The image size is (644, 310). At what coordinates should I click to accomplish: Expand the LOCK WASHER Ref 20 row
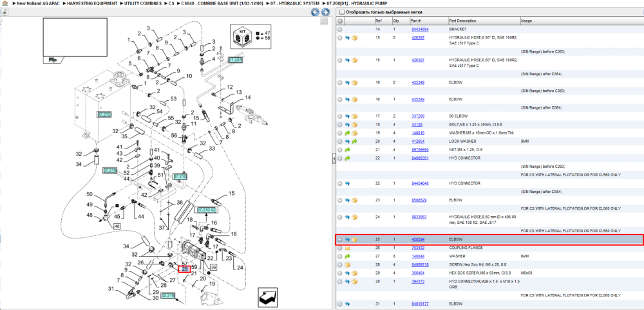(340, 141)
